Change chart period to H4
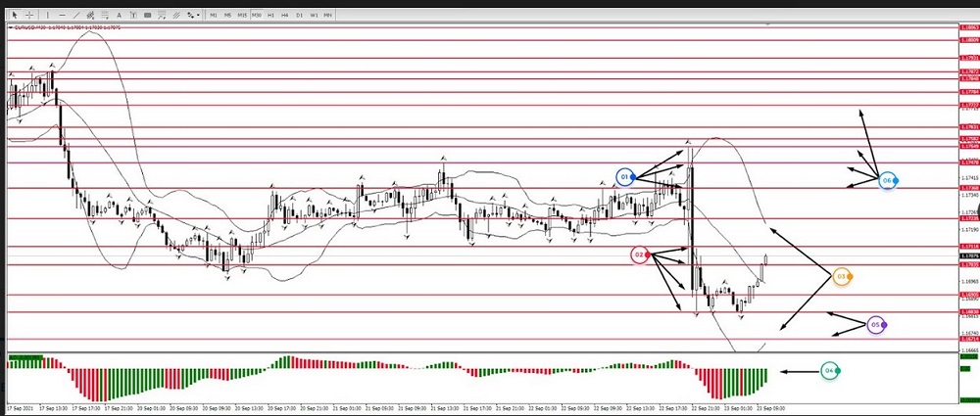This screenshot has height=416, width=980. tap(285, 15)
